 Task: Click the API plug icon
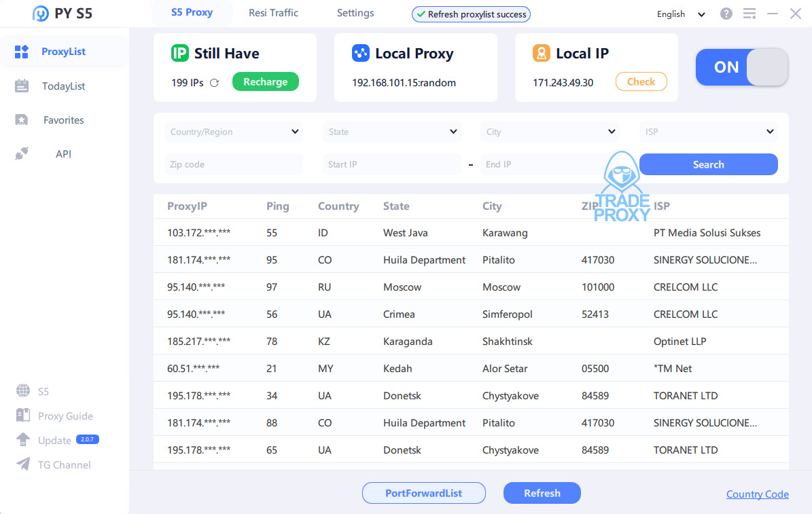[21, 153]
